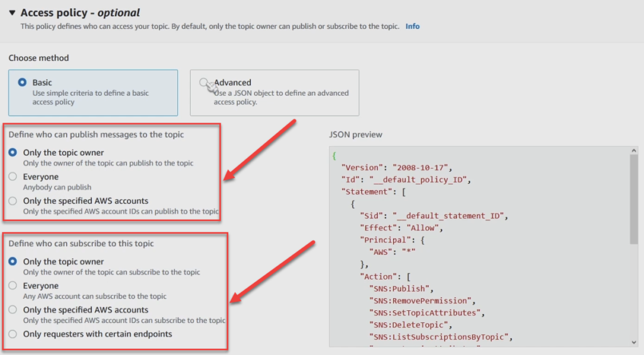Click the "Access policy - optional" heading
644x355 pixels.
[80, 13]
